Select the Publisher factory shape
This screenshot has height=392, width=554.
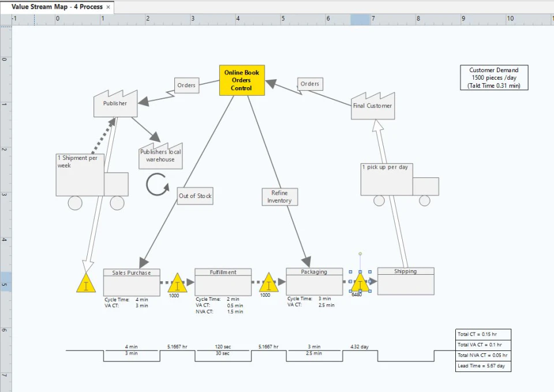(x=115, y=104)
